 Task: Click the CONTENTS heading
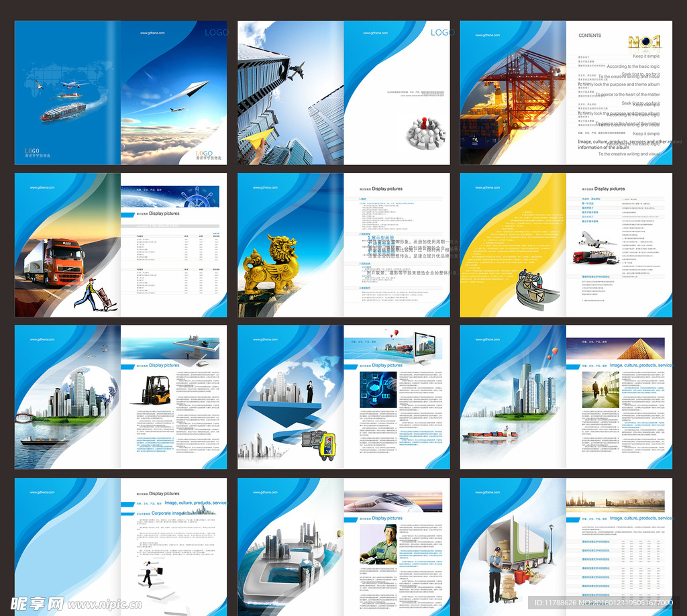(x=590, y=36)
